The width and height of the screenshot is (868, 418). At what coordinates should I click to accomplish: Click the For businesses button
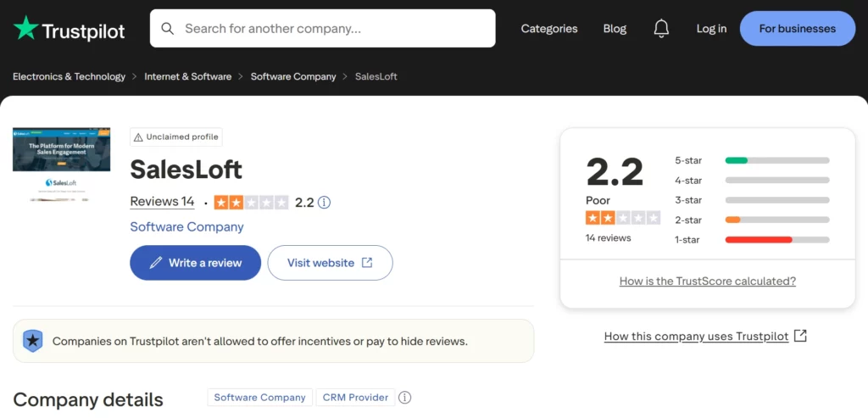[x=798, y=28]
